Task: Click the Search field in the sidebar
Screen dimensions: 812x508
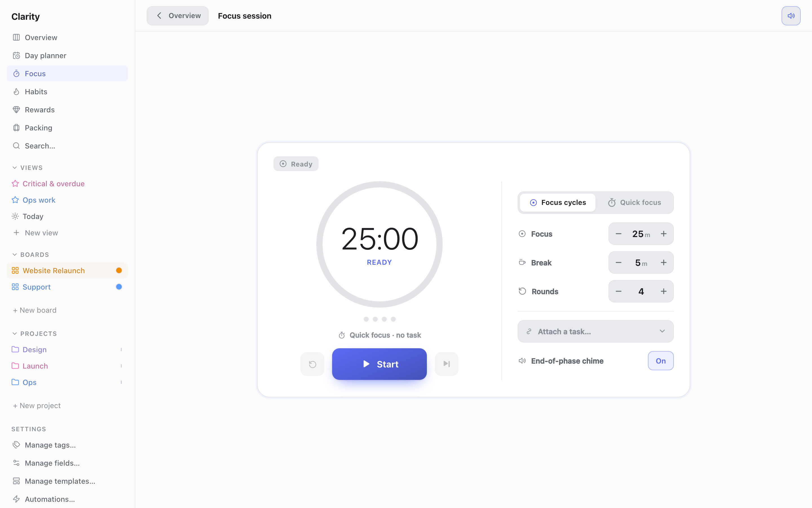Action: pyautogui.click(x=67, y=146)
